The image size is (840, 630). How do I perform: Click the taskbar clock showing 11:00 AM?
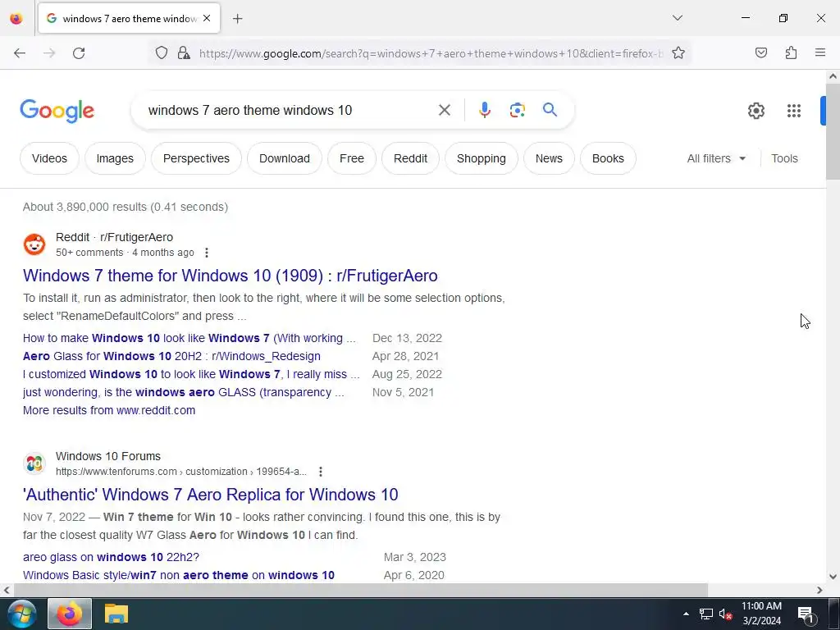click(761, 614)
